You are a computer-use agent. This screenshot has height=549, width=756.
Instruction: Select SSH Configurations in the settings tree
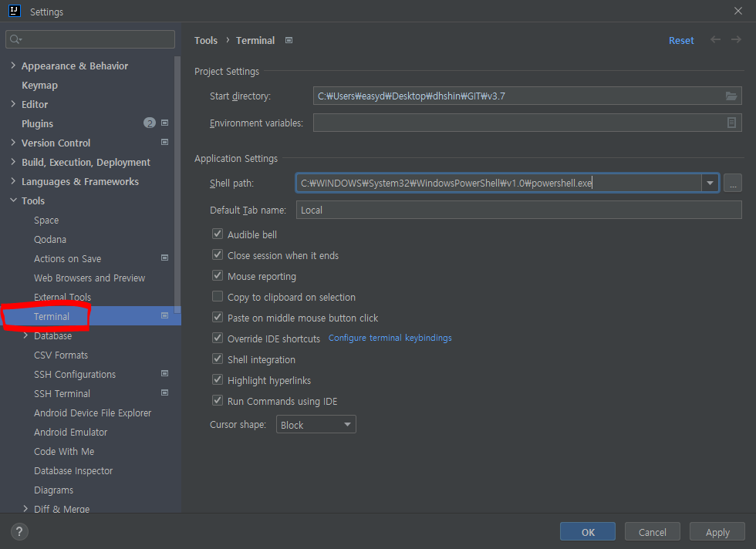click(x=75, y=374)
